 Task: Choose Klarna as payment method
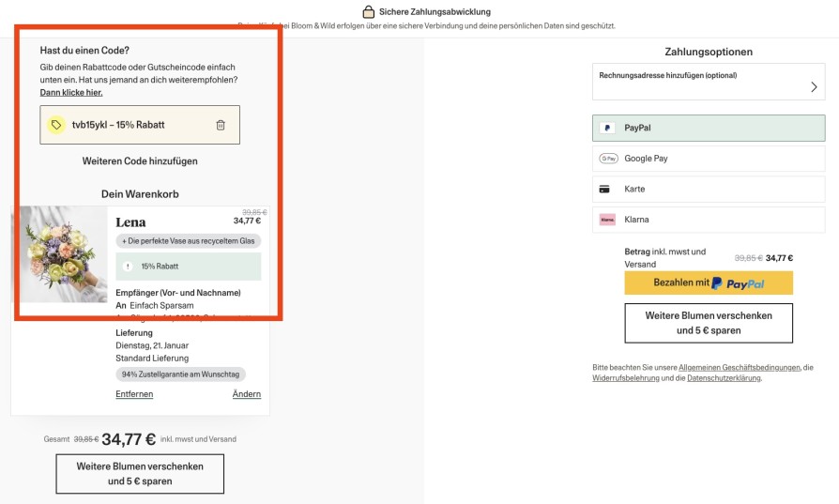tap(709, 220)
